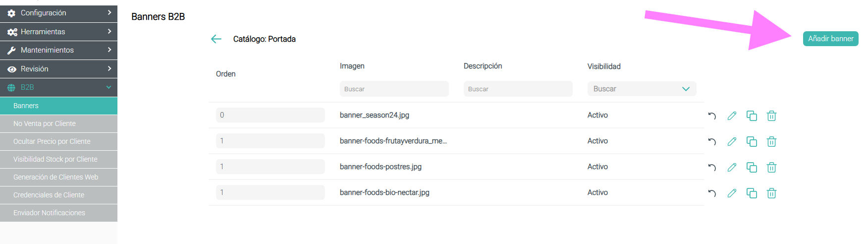The height and width of the screenshot is (244, 868).
Task: Open the Mantenimientos menu
Action: [58, 50]
